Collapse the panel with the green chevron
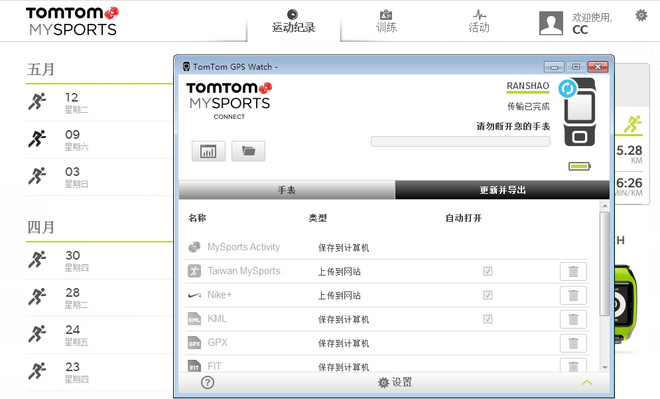Viewport: 660px width, 399px height. pyautogui.click(x=587, y=383)
